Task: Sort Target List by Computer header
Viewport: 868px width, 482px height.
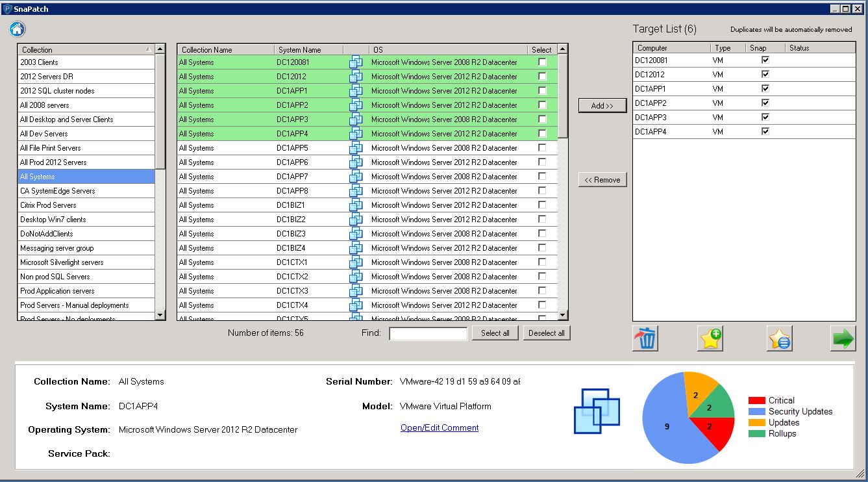Action: (x=672, y=47)
